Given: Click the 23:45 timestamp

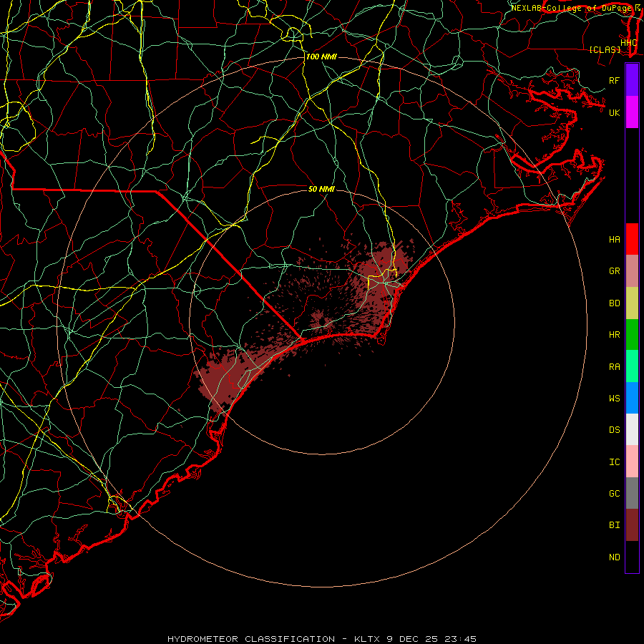Looking at the screenshot, I should point(461,639).
